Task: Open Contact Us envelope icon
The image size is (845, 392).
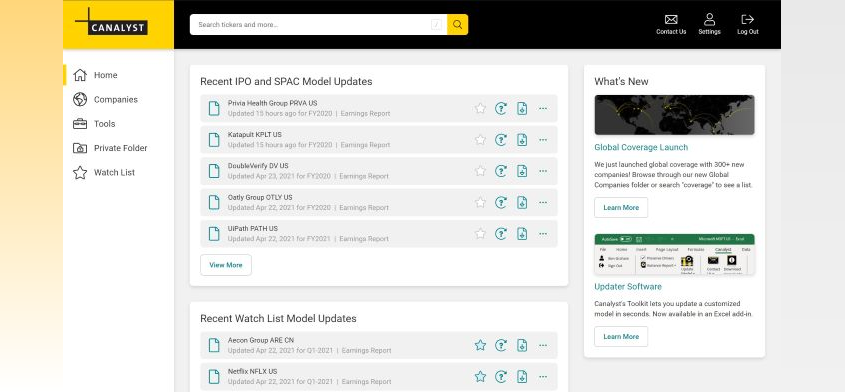Action: coord(671,20)
